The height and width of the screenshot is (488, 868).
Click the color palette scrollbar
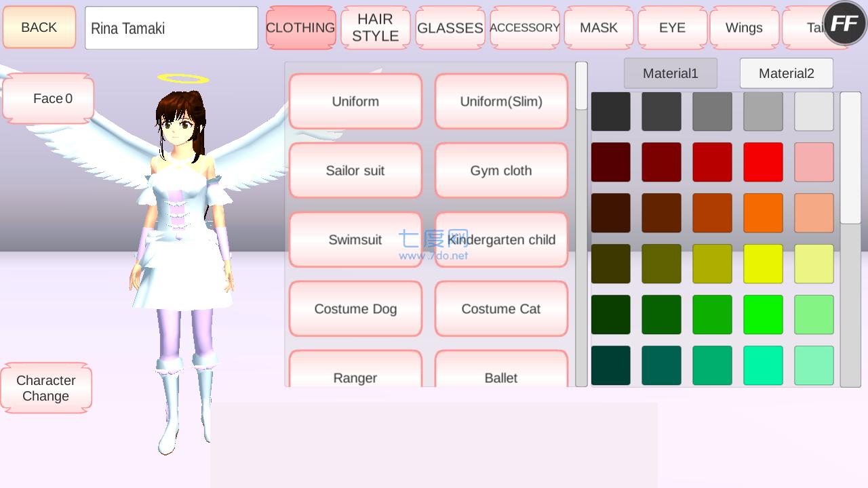click(x=850, y=159)
